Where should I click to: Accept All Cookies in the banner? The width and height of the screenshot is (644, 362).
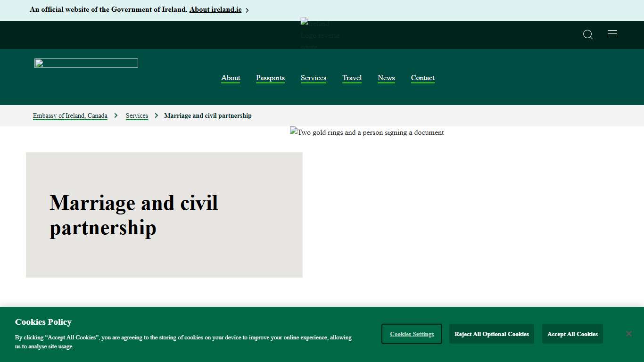click(x=572, y=334)
